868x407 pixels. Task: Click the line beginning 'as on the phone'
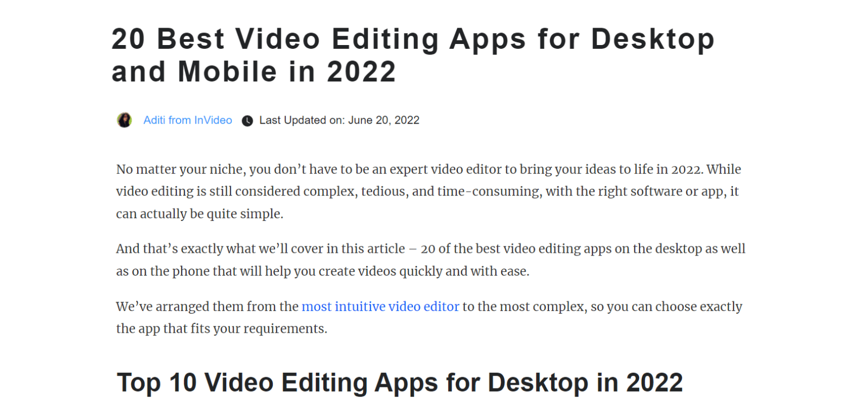(x=322, y=271)
